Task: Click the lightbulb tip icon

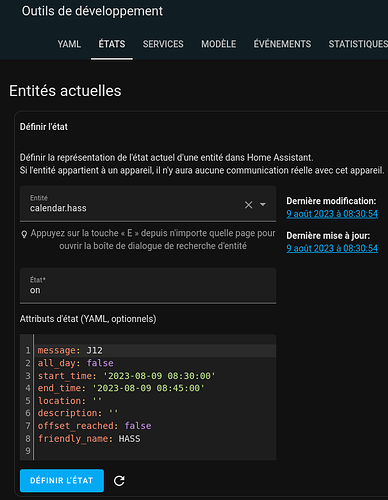Action: click(x=24, y=234)
